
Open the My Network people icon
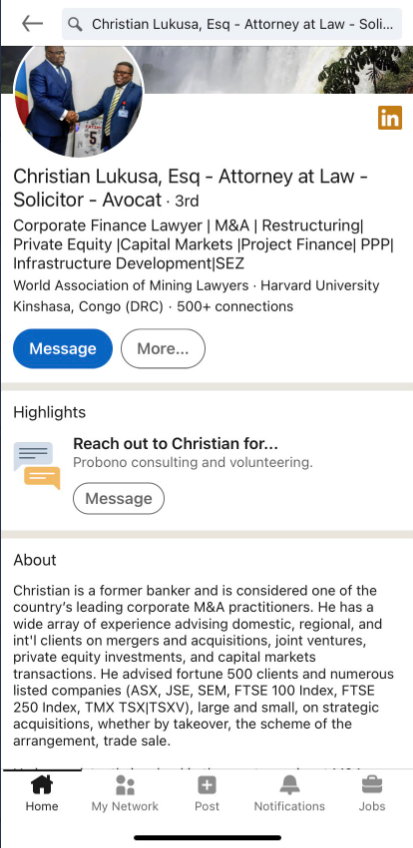(x=125, y=785)
